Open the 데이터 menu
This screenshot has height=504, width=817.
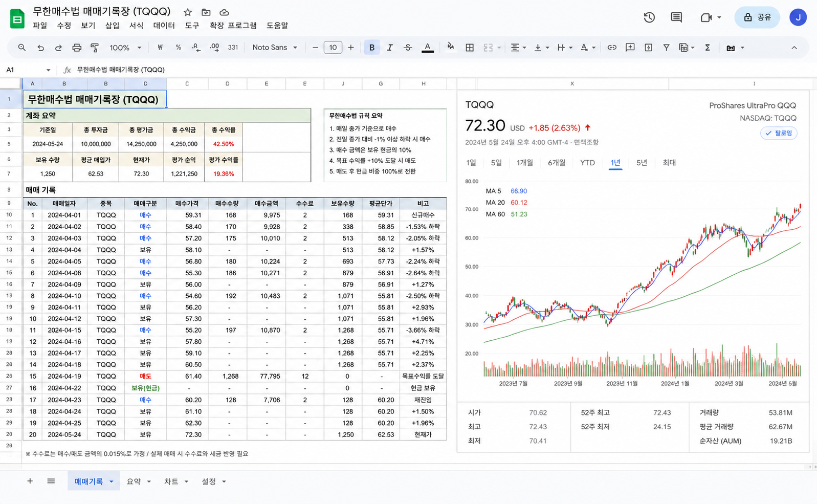(x=164, y=26)
